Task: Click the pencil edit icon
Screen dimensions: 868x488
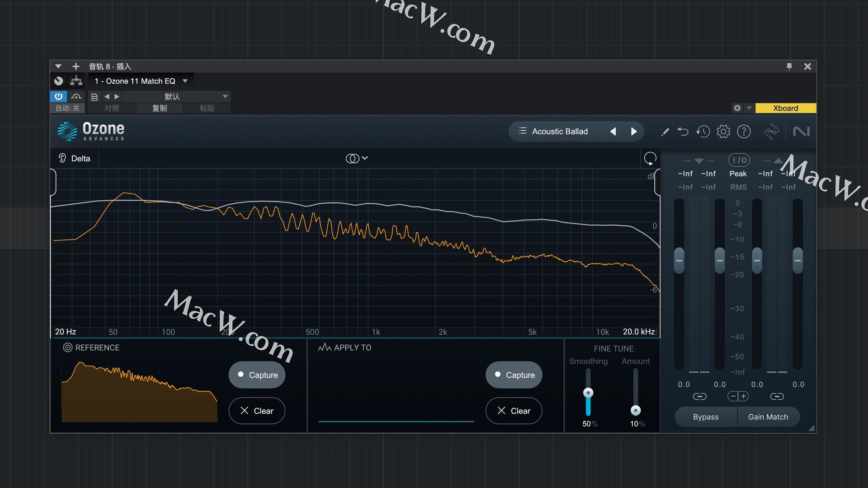Action: [665, 132]
